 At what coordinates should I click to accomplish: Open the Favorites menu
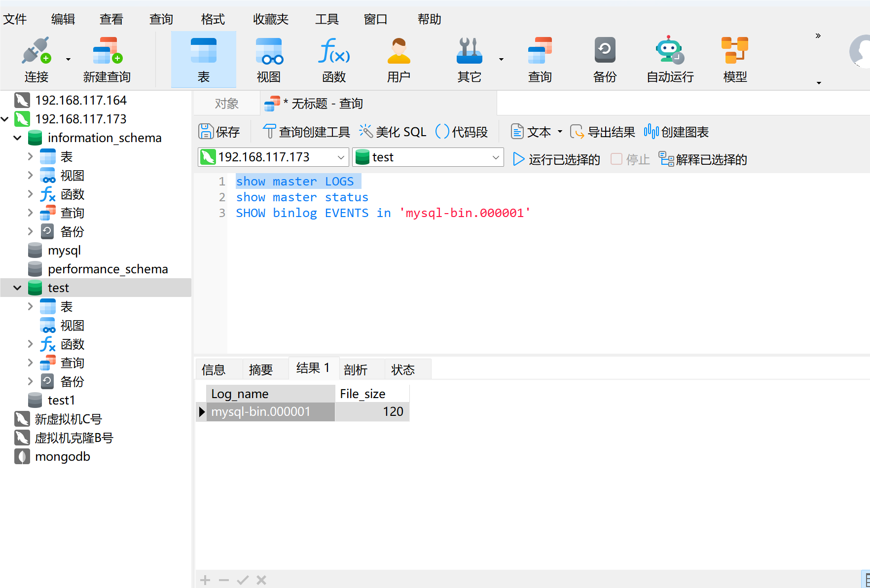click(x=270, y=19)
